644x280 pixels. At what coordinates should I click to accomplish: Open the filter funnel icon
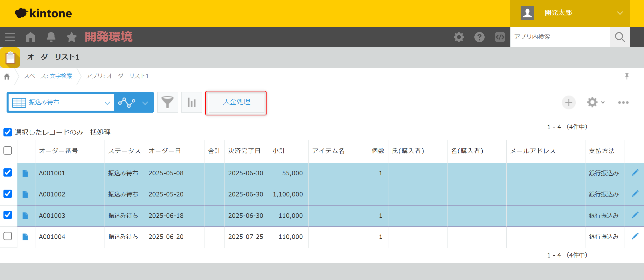coord(167,102)
